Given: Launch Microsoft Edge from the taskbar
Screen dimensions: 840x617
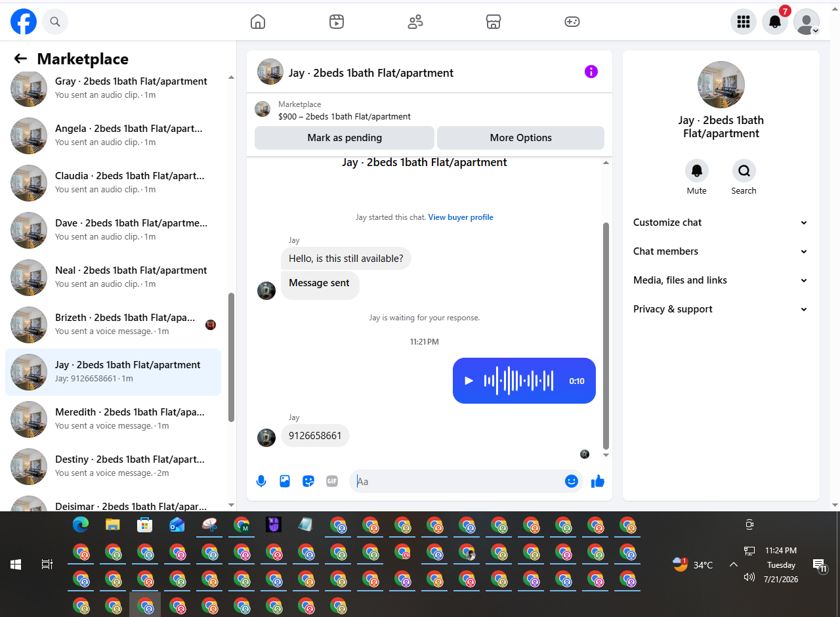Looking at the screenshot, I should pos(81,524).
